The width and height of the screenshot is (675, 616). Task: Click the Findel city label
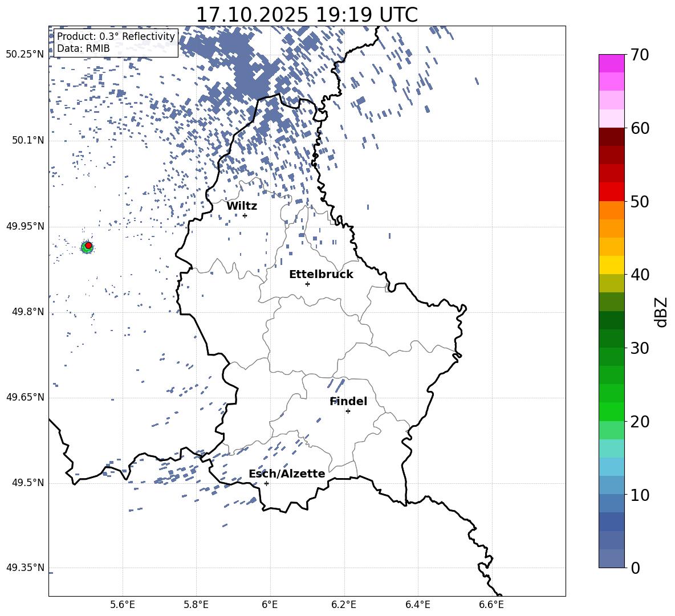point(348,401)
